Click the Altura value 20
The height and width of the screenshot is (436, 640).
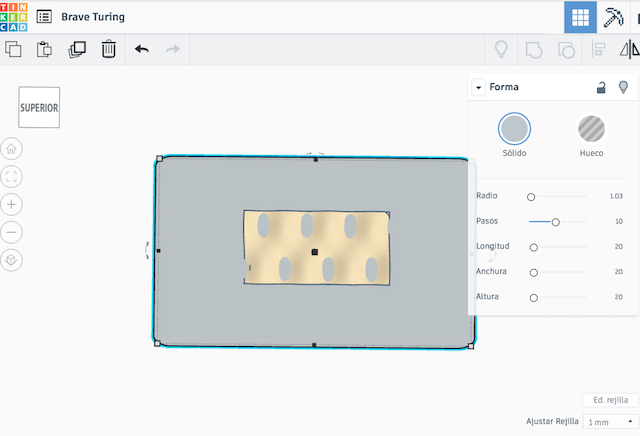click(x=619, y=297)
